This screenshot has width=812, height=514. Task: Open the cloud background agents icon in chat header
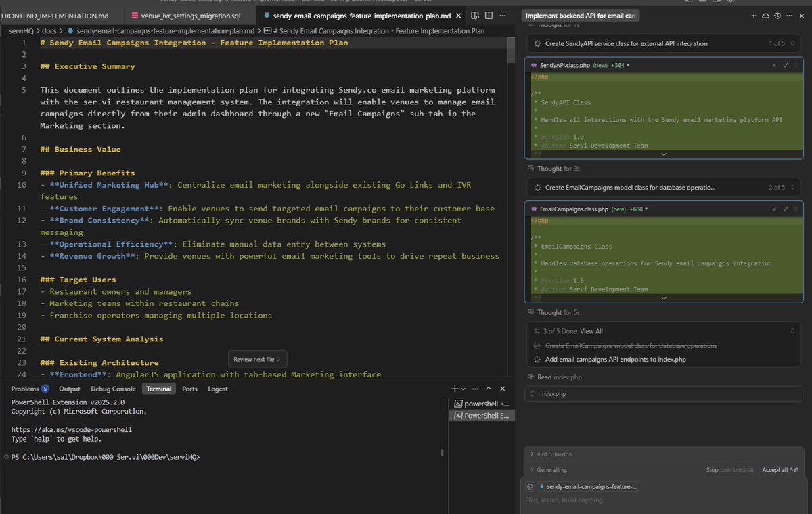coord(765,16)
